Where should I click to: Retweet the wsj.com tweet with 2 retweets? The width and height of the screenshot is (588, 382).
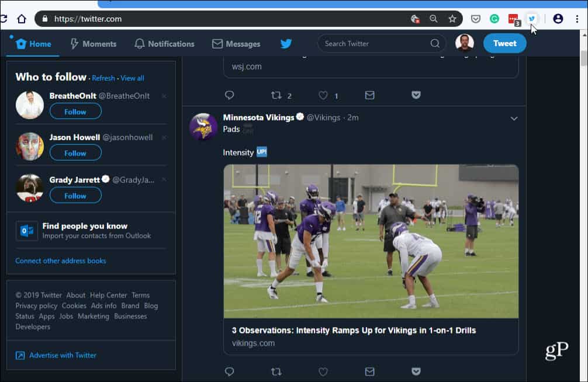(x=276, y=95)
